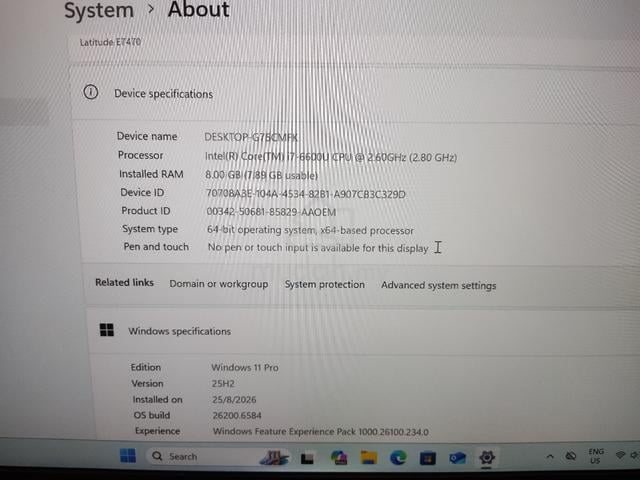This screenshot has width=640, height=480.
Task: Open the Windows Start menu
Action: point(128,456)
